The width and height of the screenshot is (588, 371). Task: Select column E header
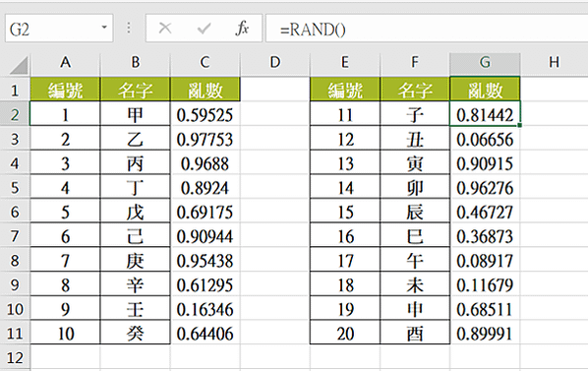point(345,63)
